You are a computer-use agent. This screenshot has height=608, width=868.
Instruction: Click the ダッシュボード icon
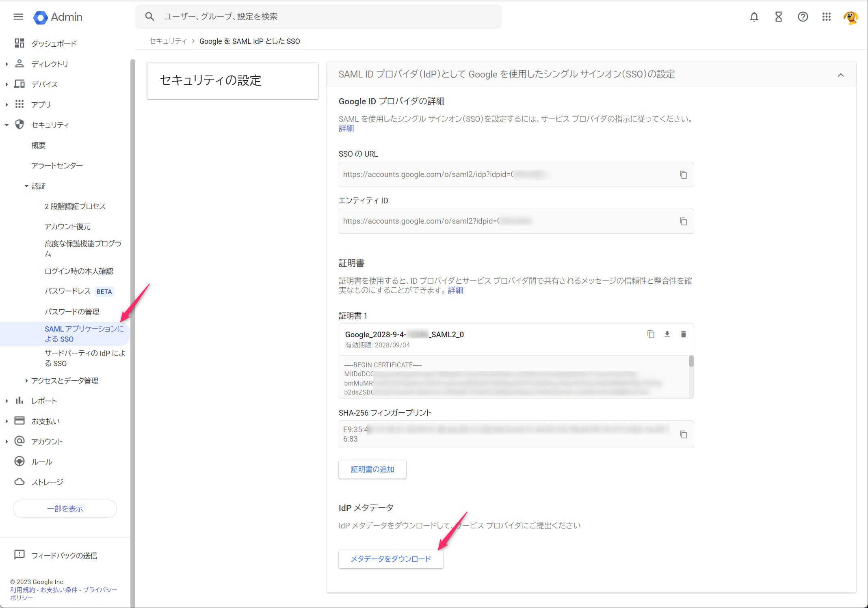click(x=19, y=43)
